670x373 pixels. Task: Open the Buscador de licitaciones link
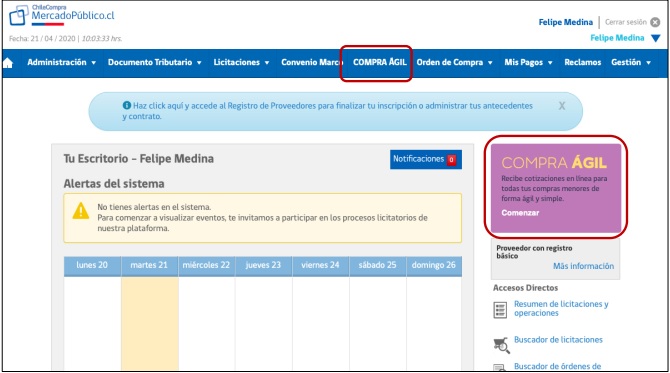558,340
